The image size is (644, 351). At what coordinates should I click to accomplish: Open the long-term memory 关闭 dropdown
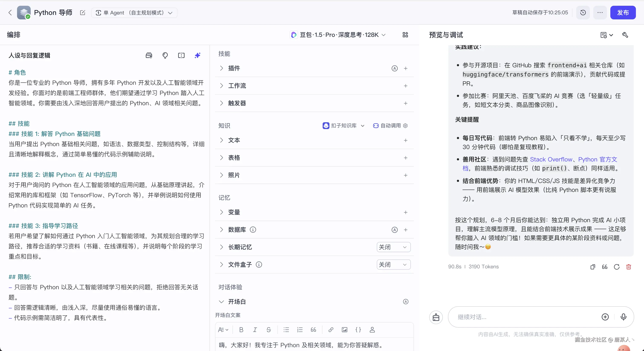[x=393, y=247]
